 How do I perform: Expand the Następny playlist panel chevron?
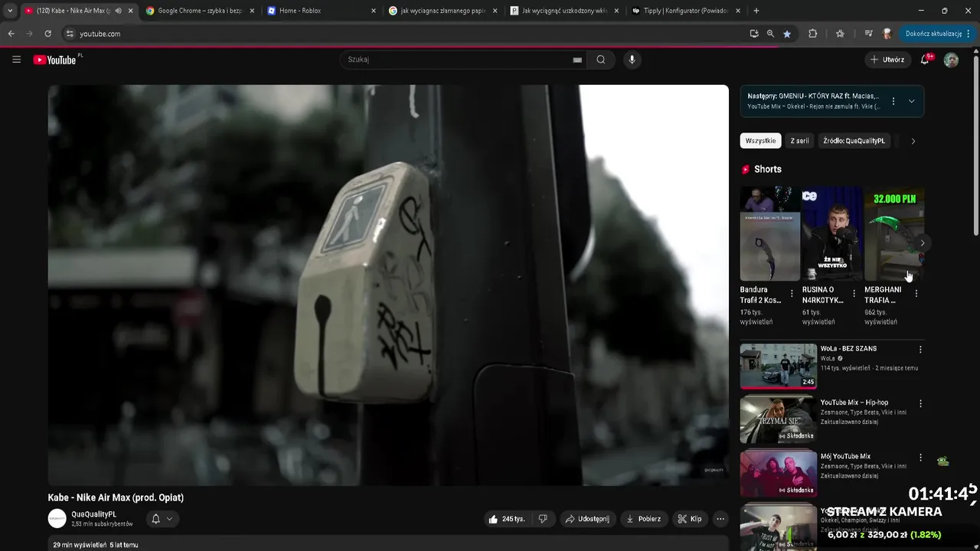[x=911, y=101]
